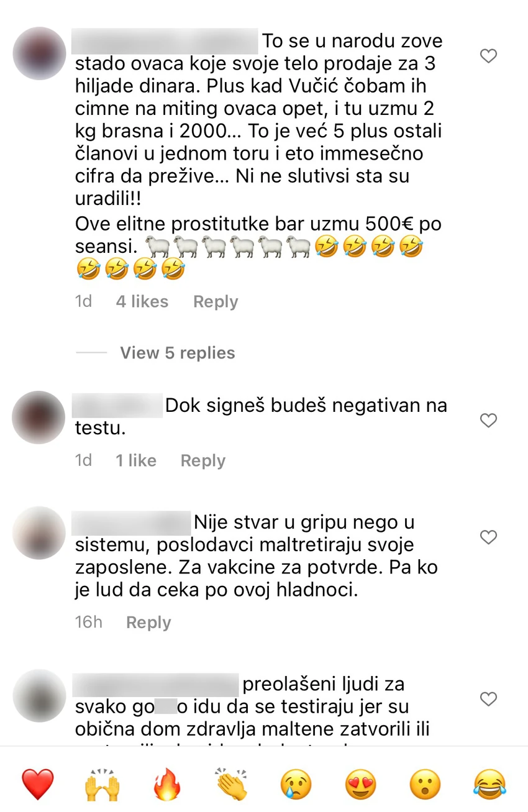
Task: Open the 4 likes list
Action: 142,301
